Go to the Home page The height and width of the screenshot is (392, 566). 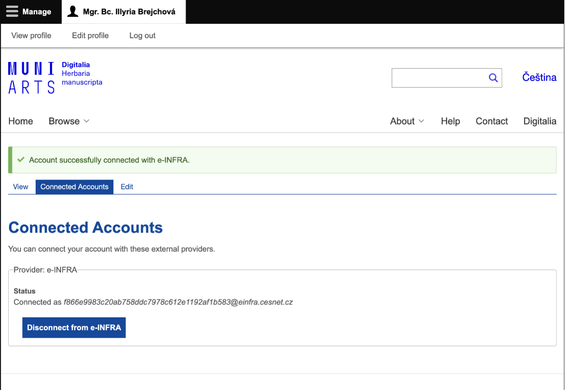20,121
